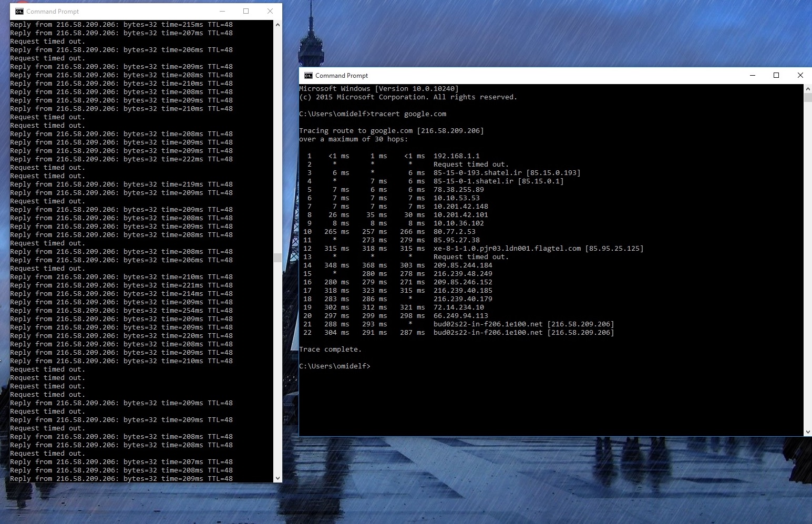This screenshot has height=524, width=812.
Task: Click the scrollbar thumb in ping window
Action: coord(277,258)
